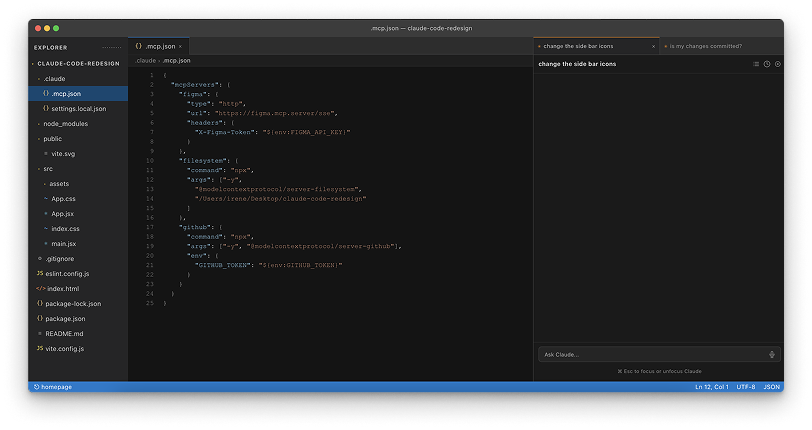
Task: Open package.json in the explorer
Action: (78, 319)
